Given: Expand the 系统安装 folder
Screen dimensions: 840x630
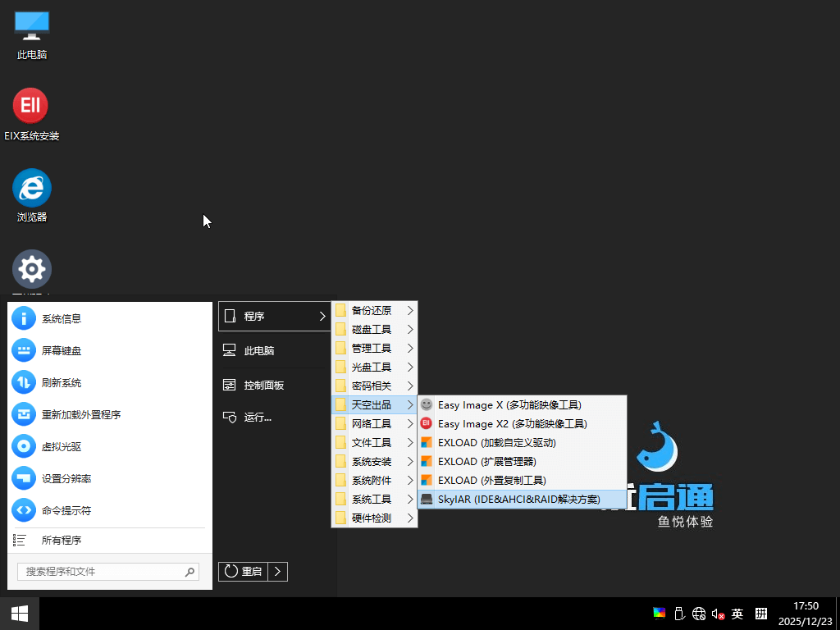Looking at the screenshot, I should coord(374,461).
